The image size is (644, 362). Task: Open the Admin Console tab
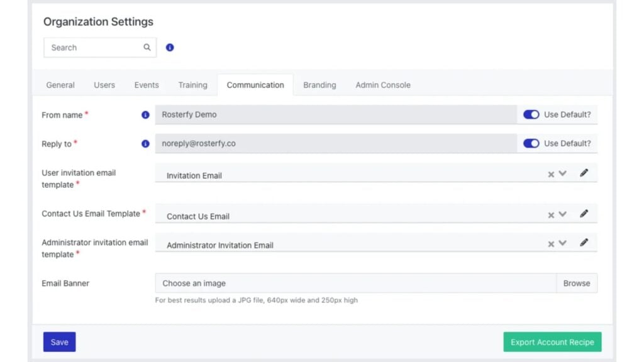tap(383, 85)
